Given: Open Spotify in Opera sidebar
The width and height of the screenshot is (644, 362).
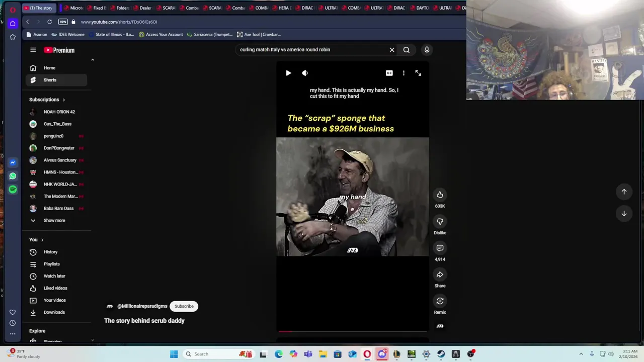Looking at the screenshot, I should pyautogui.click(x=13, y=190).
